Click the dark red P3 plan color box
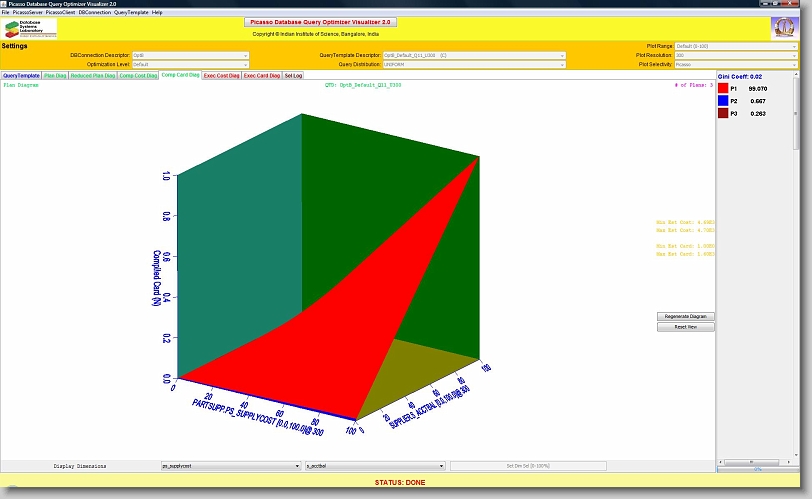812x499 pixels. click(724, 114)
